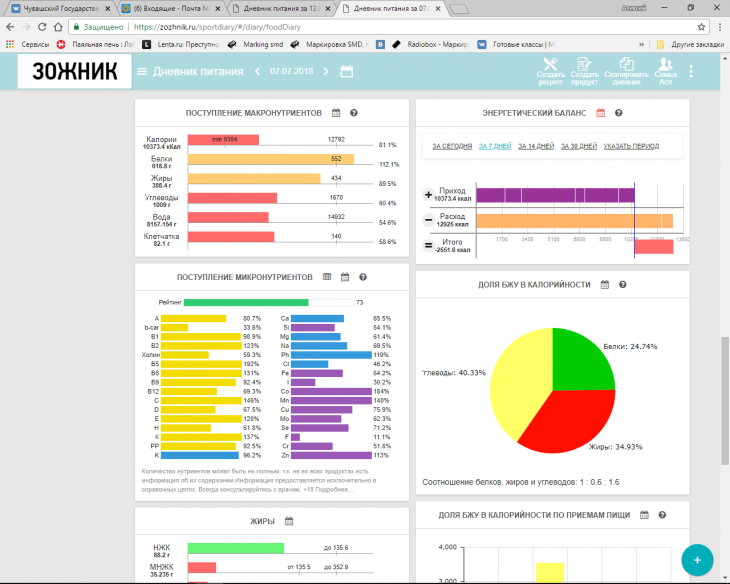Screen dimensions: 730x584
Task: Open the three-dot more options menu
Action: point(691,71)
